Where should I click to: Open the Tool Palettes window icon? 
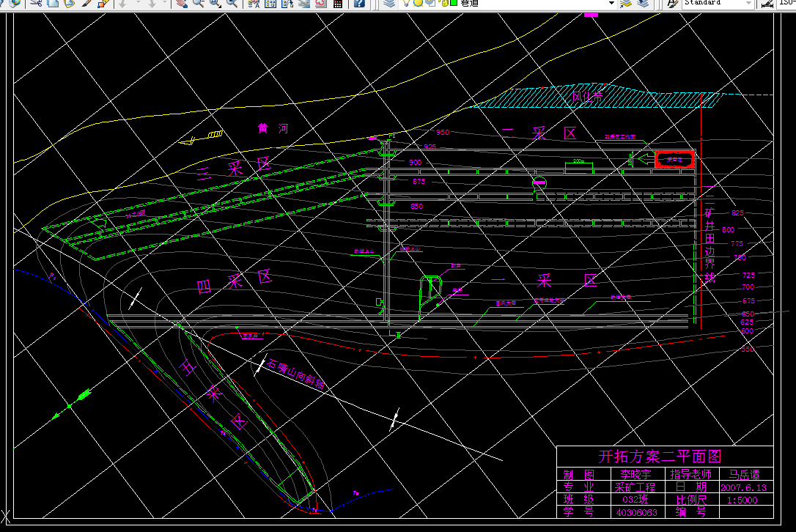287,3
